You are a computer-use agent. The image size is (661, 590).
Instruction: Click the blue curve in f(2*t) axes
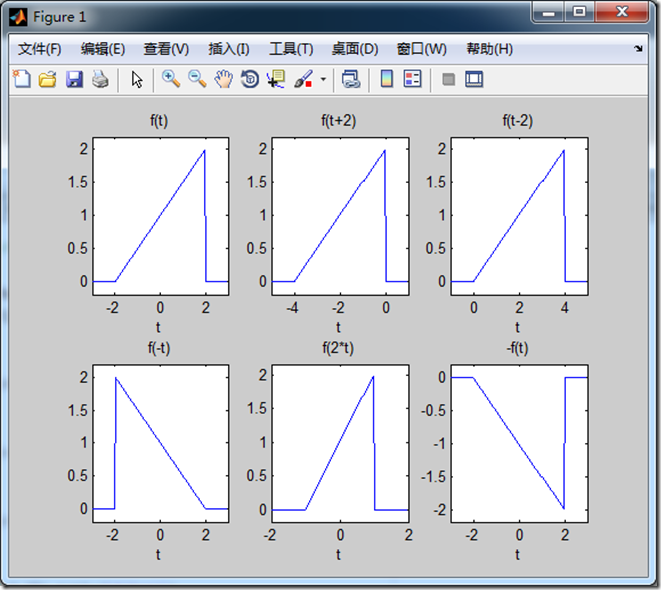339,442
